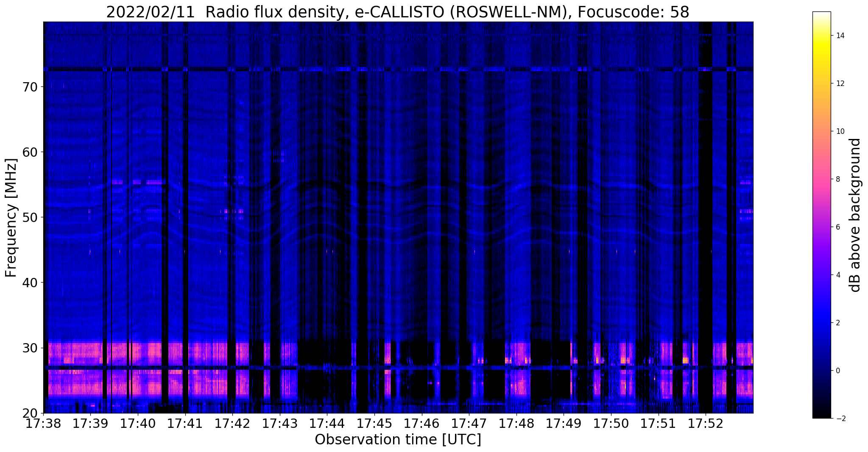
Task: Click the 17:41 time tick label
Action: 185,424
